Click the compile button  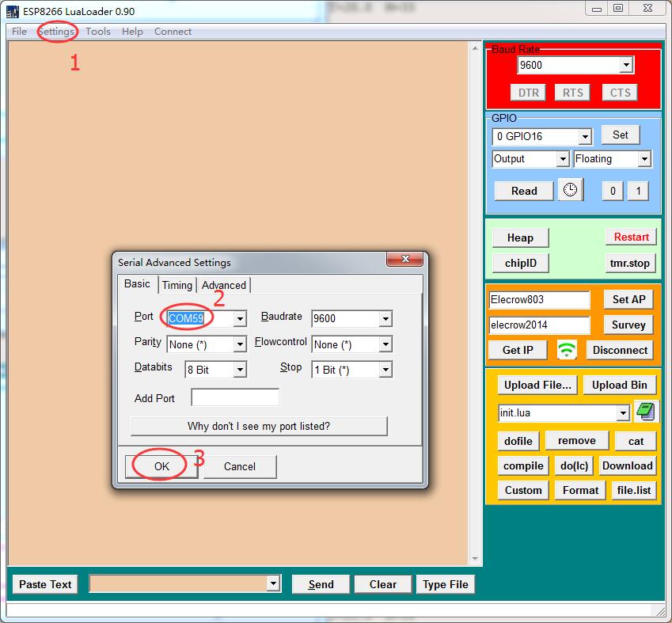click(x=523, y=465)
